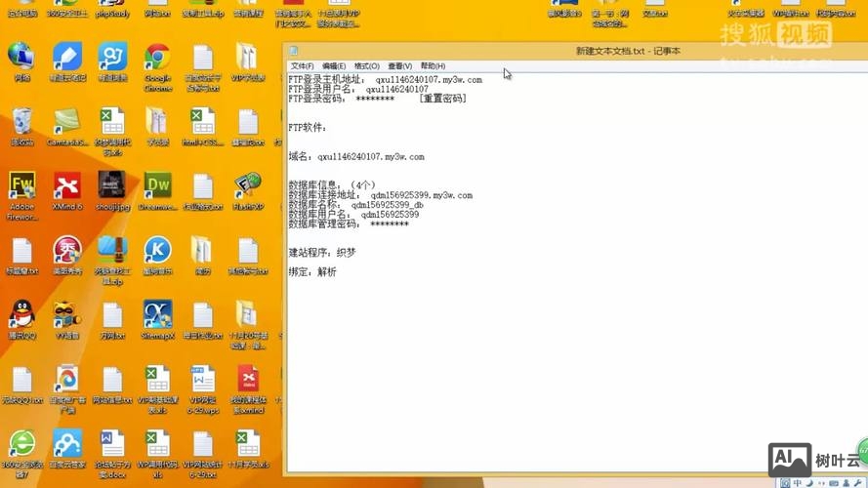The image size is (868, 488).
Task: Open the 帮助(H) menu in Notepad
Action: click(433, 65)
